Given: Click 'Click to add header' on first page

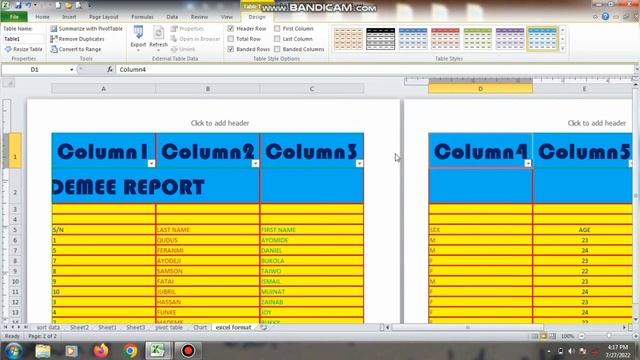Looking at the screenshot, I should click(220, 123).
